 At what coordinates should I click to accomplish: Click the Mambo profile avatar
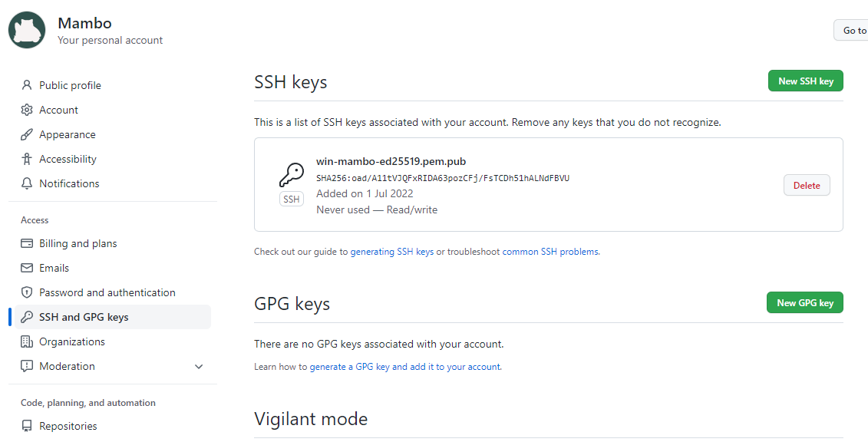27,30
